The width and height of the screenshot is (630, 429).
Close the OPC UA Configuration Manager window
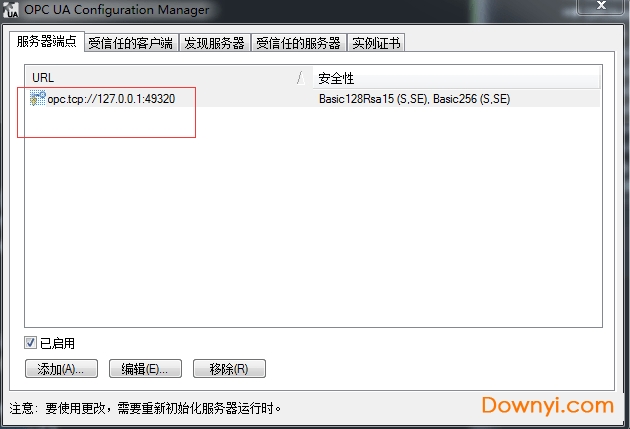601,6
